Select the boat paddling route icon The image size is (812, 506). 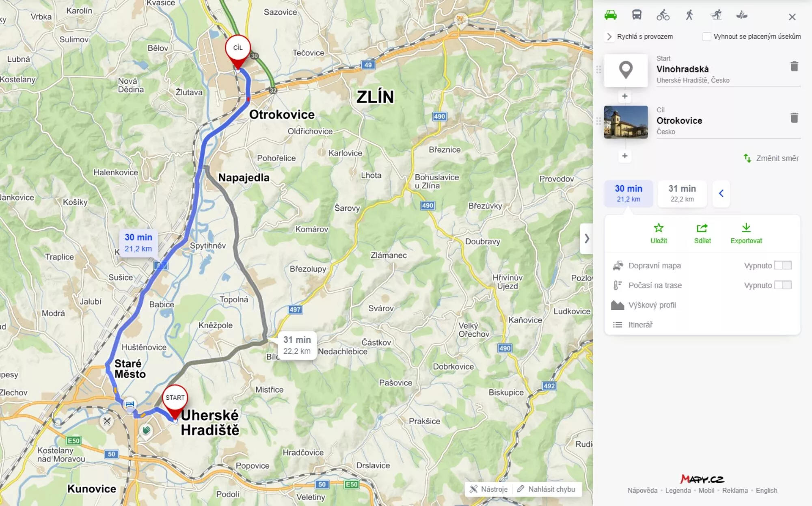[x=742, y=15]
